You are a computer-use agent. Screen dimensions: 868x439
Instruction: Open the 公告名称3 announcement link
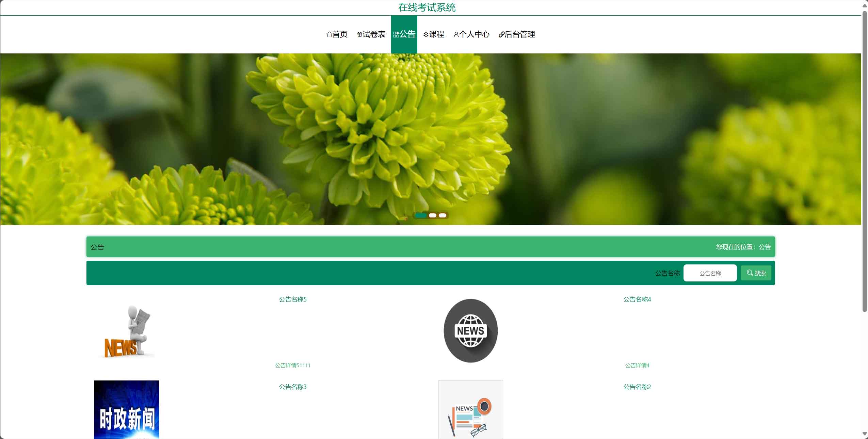(x=293, y=387)
